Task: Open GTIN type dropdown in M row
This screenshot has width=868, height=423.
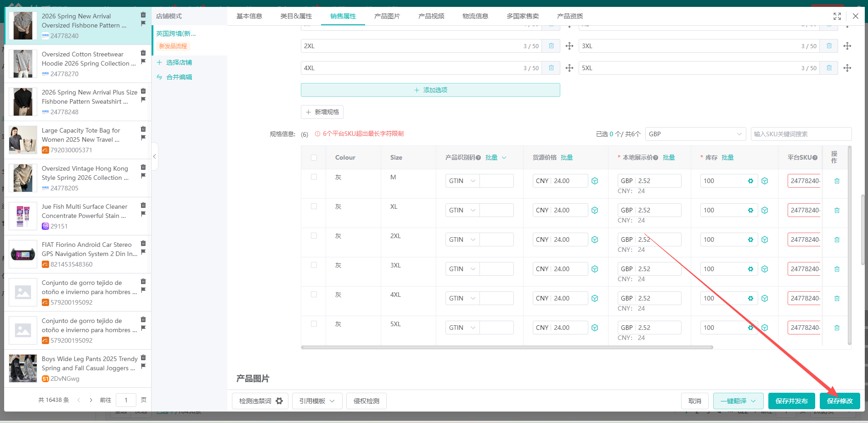Action: click(x=462, y=181)
